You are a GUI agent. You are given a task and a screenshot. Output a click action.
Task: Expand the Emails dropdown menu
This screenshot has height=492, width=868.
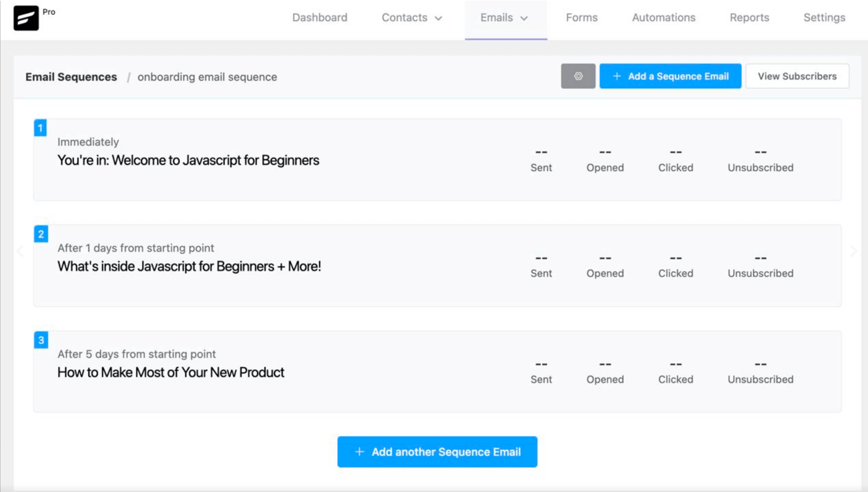point(505,17)
